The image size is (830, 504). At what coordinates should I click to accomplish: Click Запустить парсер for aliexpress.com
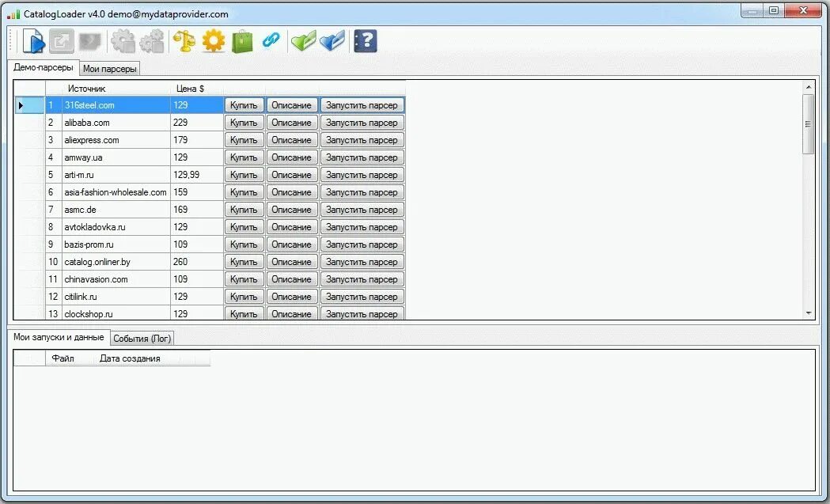[x=362, y=140]
